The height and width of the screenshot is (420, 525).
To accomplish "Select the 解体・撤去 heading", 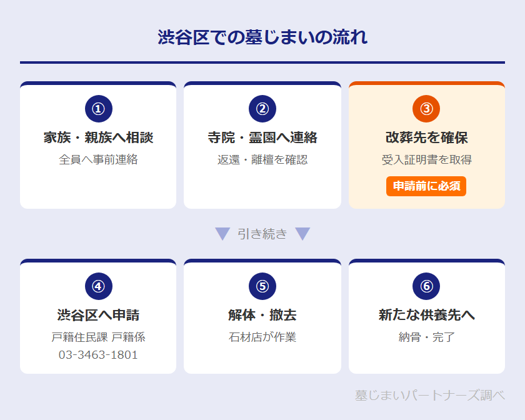I will click(x=262, y=315).
